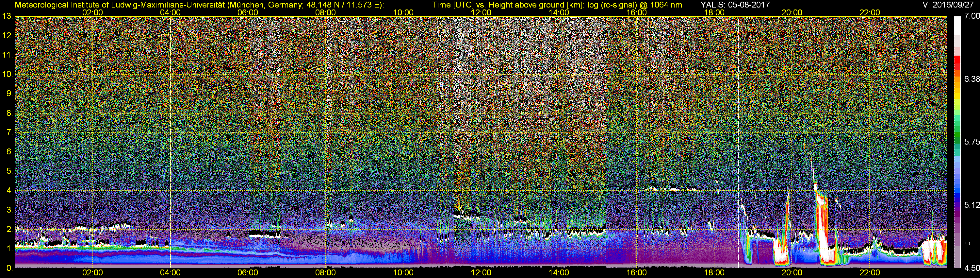Image resolution: width=980 pixels, height=278 pixels.
Task: Click the Meteorological Institute title text
Action: click(x=200, y=5)
